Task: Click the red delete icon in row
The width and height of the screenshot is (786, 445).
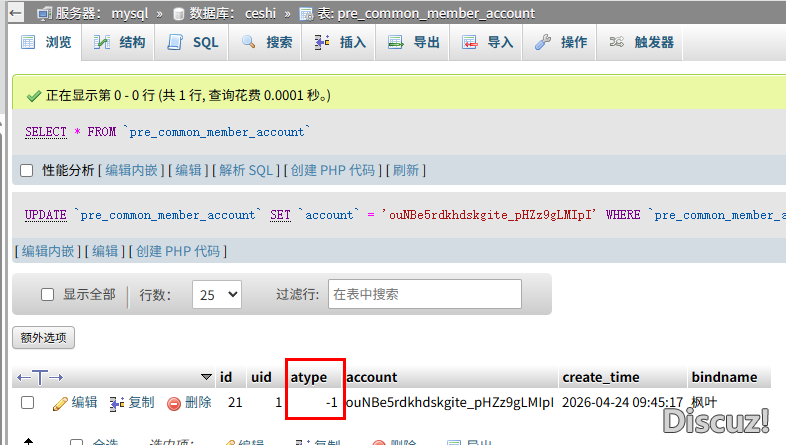Action: (174, 403)
